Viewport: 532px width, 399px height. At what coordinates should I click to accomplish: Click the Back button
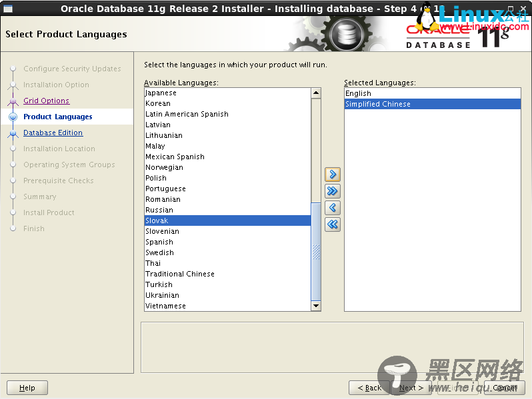coord(369,388)
